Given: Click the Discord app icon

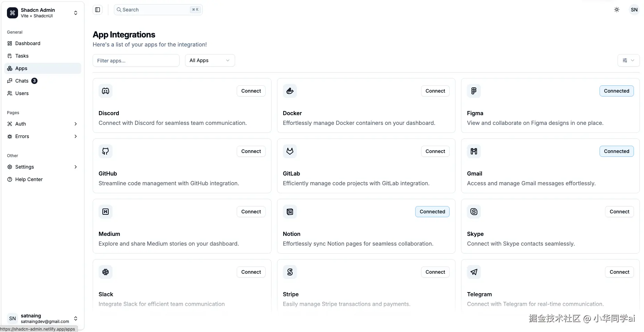Looking at the screenshot, I should (106, 91).
